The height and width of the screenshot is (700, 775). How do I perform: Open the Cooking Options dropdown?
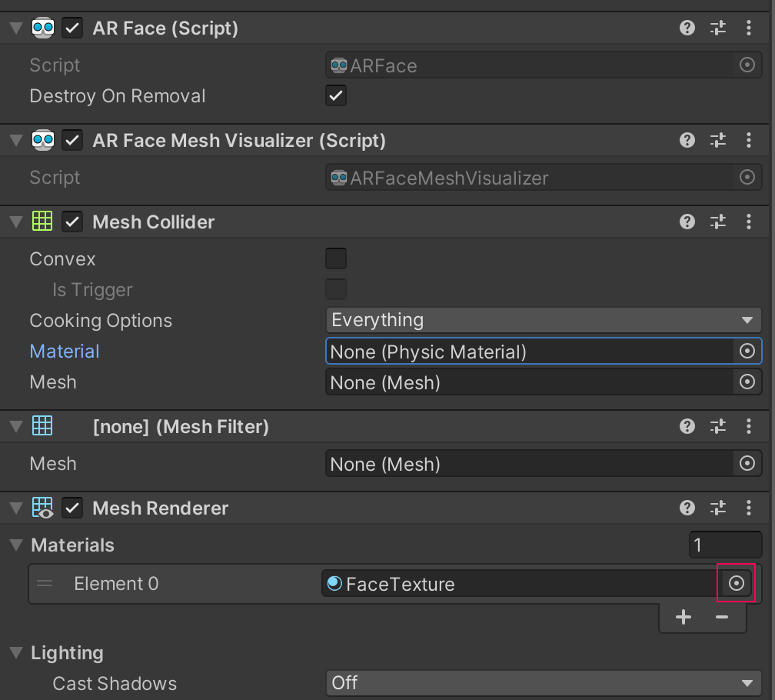543,320
